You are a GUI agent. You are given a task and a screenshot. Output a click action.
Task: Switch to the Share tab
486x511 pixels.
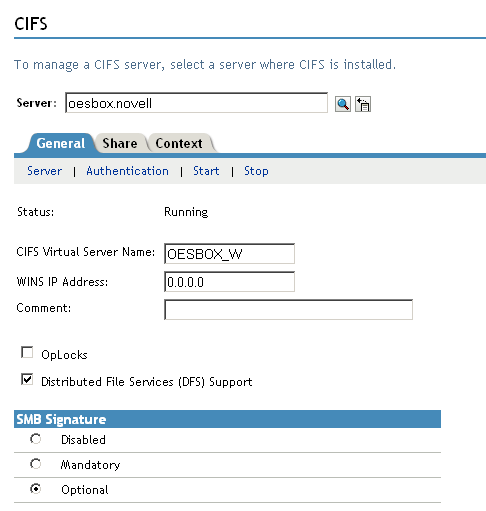(x=120, y=144)
